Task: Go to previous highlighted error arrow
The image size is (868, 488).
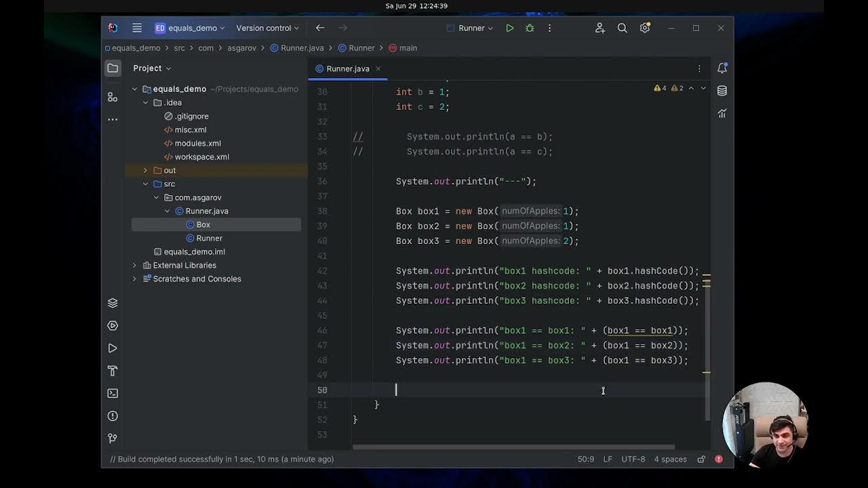Action: 691,89
